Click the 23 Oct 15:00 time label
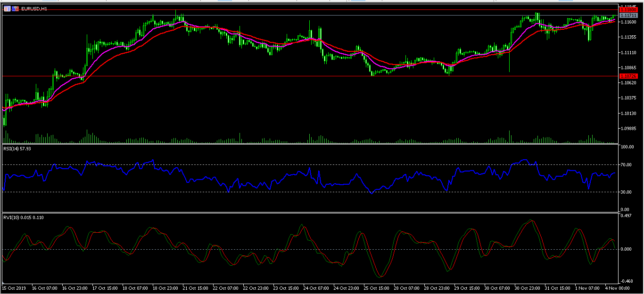 pyautogui.click(x=286, y=287)
